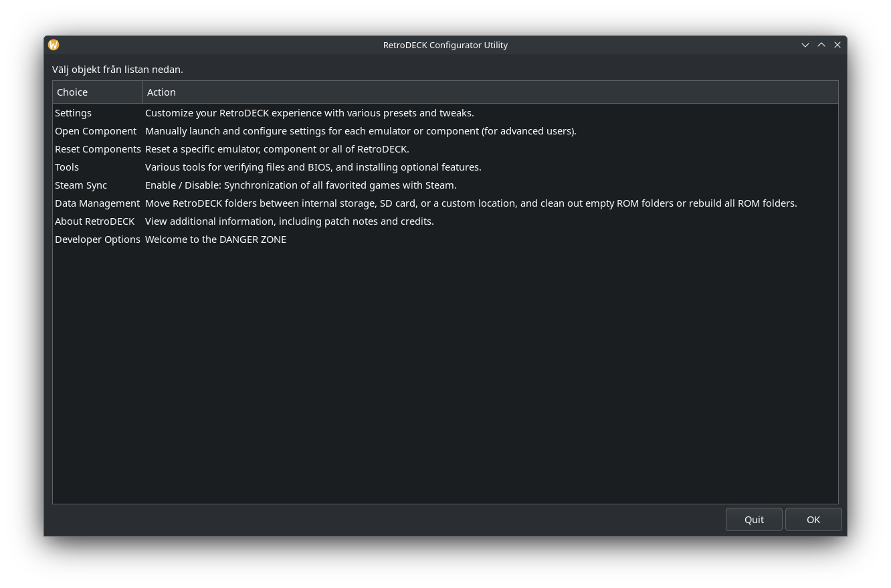Select the Settings row
The height and width of the screenshot is (588, 891).
tap(74, 113)
